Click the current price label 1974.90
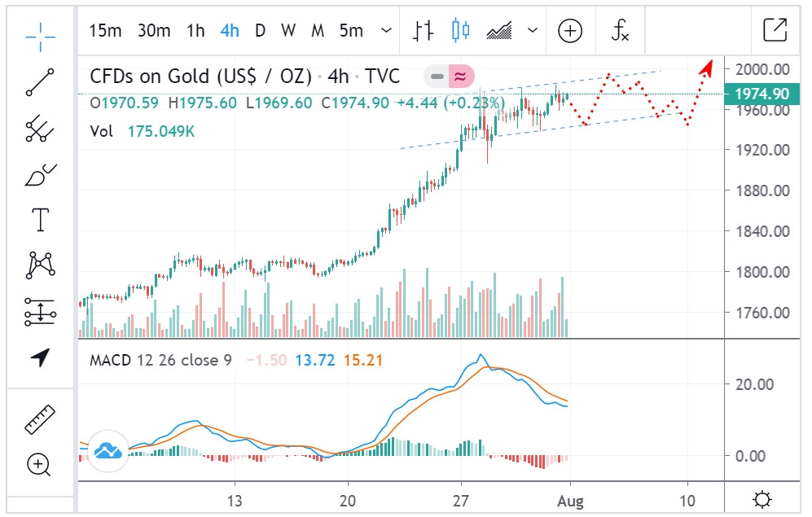This screenshot has height=517, width=812. (762, 94)
